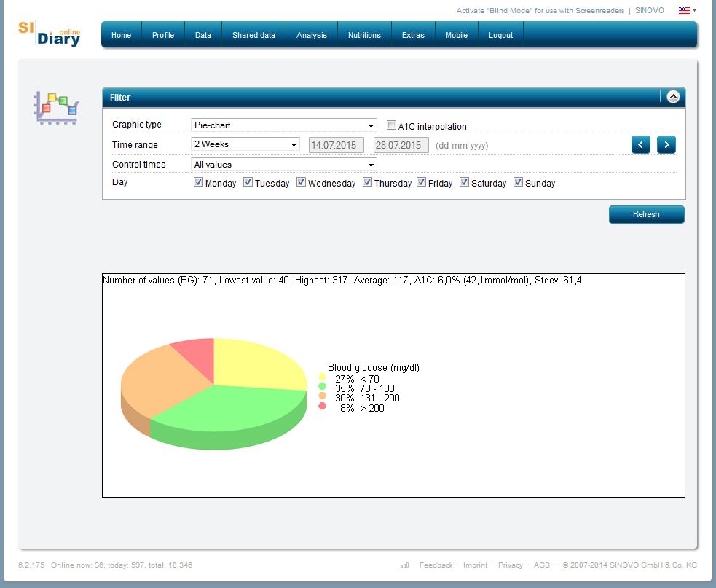Click the start date field 14.07.2015
This screenshot has height=588, width=716.
(336, 145)
